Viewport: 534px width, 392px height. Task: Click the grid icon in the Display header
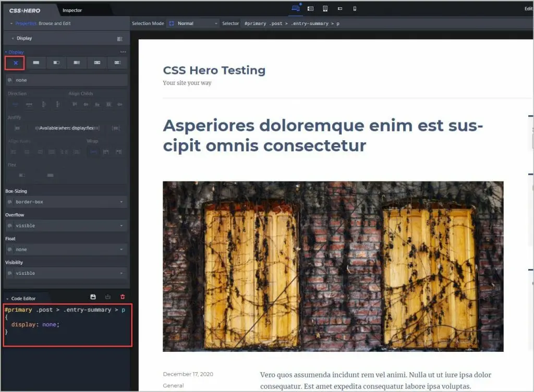[119, 39]
